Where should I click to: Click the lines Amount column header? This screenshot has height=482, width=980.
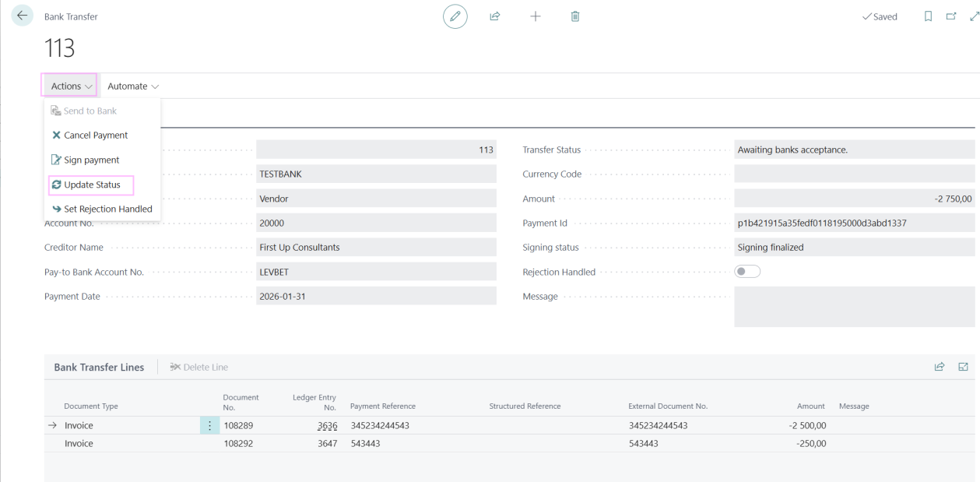(810, 406)
